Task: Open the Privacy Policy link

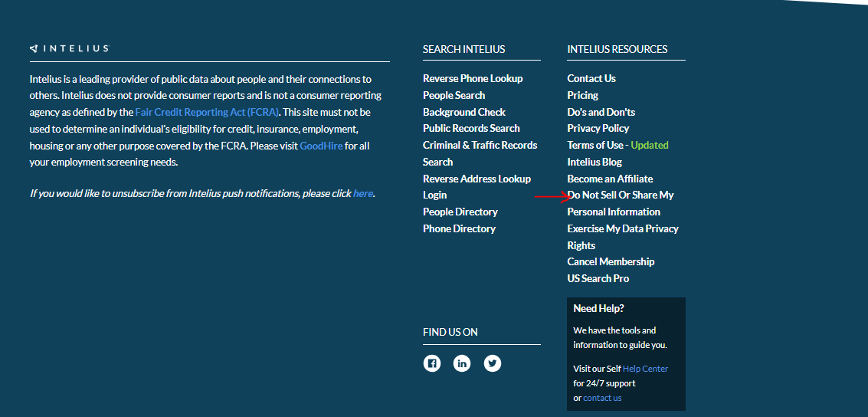Action: pos(598,129)
